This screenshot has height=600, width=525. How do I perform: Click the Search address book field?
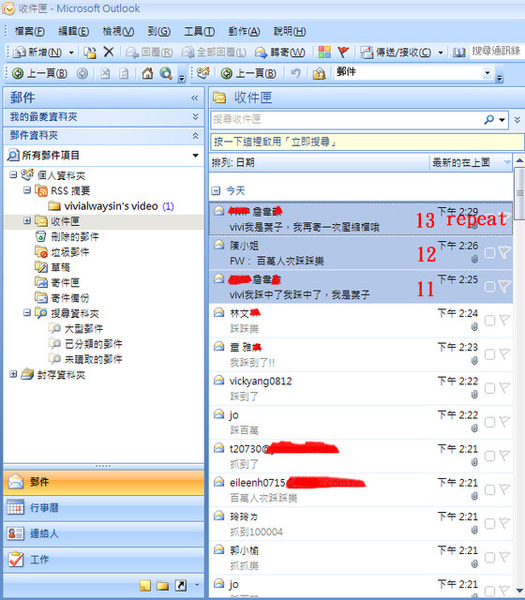tap(496, 51)
